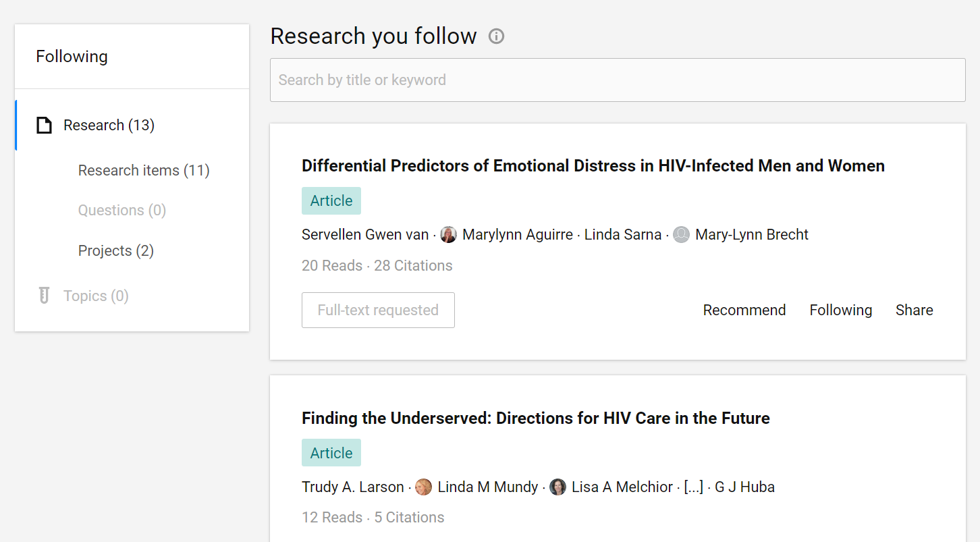Select Projects (2) in sidebar

[x=116, y=251]
